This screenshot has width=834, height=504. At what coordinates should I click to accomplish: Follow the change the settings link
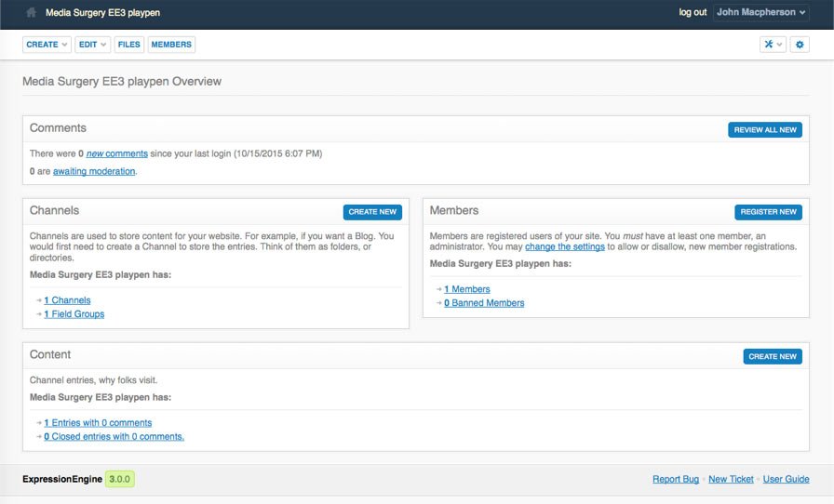[x=565, y=246]
